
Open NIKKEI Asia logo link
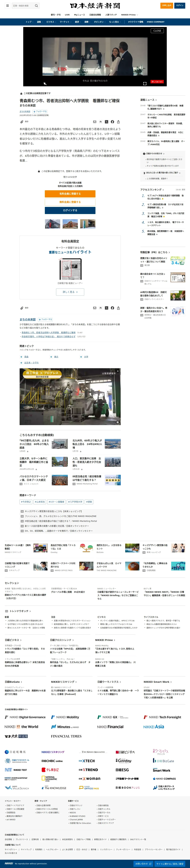[154, 727]
